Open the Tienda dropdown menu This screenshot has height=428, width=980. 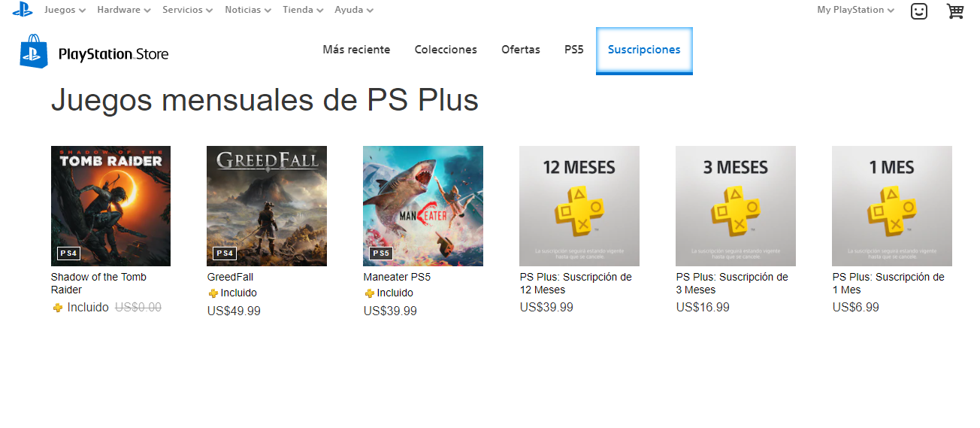point(303,10)
